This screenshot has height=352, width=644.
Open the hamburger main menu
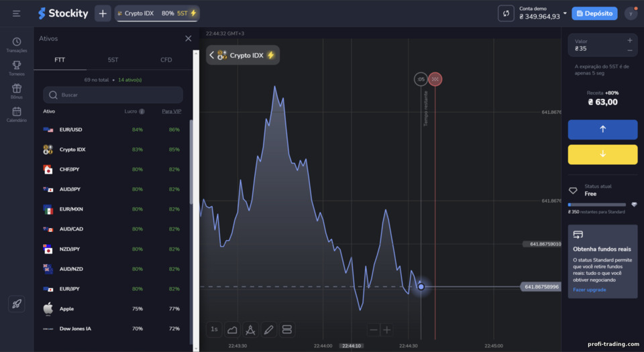16,13
